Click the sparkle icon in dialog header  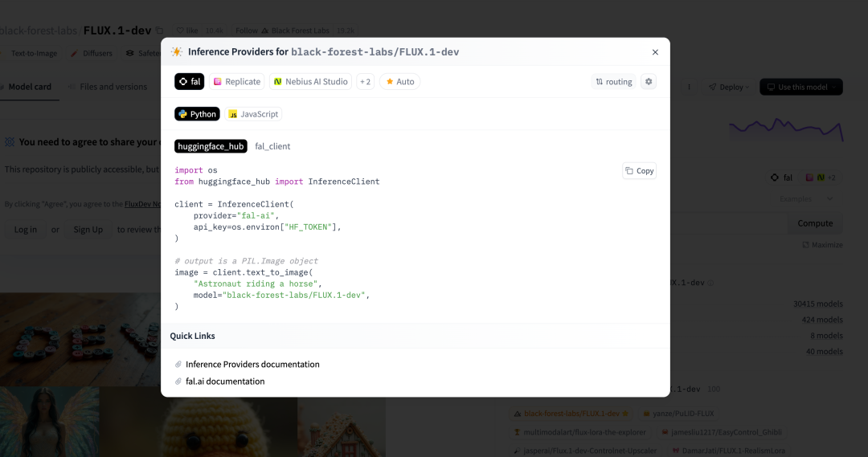[177, 51]
